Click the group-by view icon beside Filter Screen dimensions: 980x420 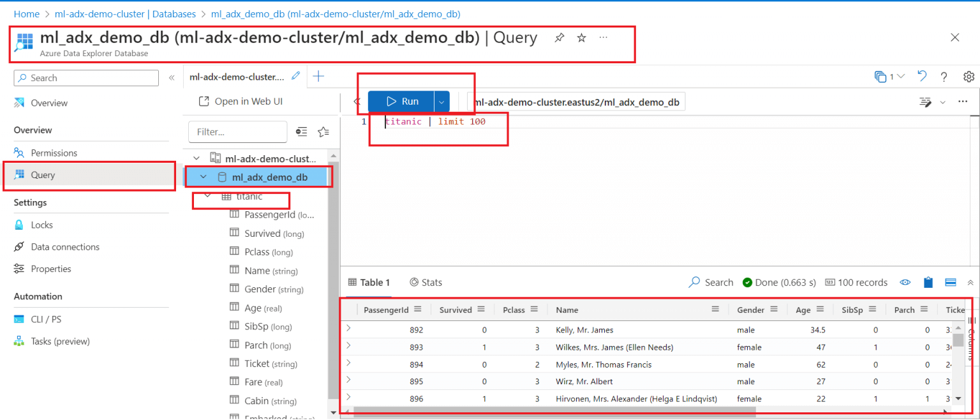tap(301, 131)
